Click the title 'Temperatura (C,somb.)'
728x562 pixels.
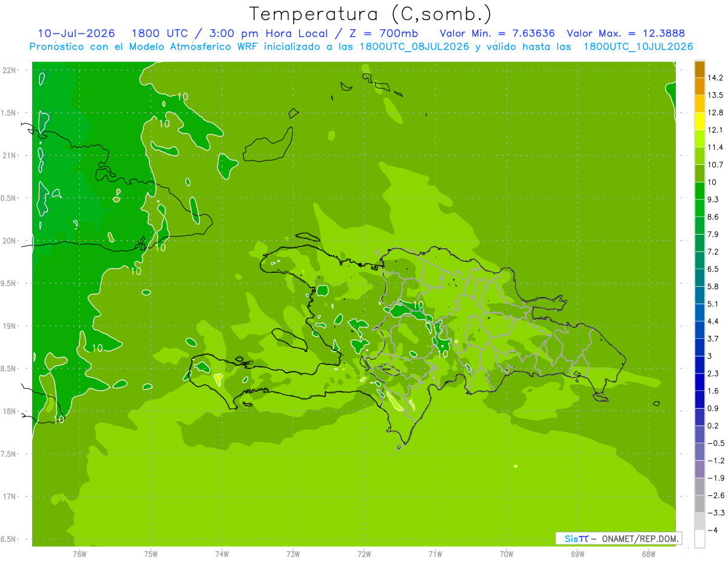click(370, 14)
